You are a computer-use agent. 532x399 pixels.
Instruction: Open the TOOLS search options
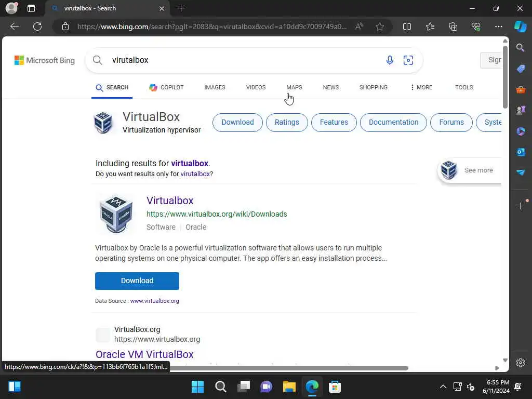pos(464,87)
